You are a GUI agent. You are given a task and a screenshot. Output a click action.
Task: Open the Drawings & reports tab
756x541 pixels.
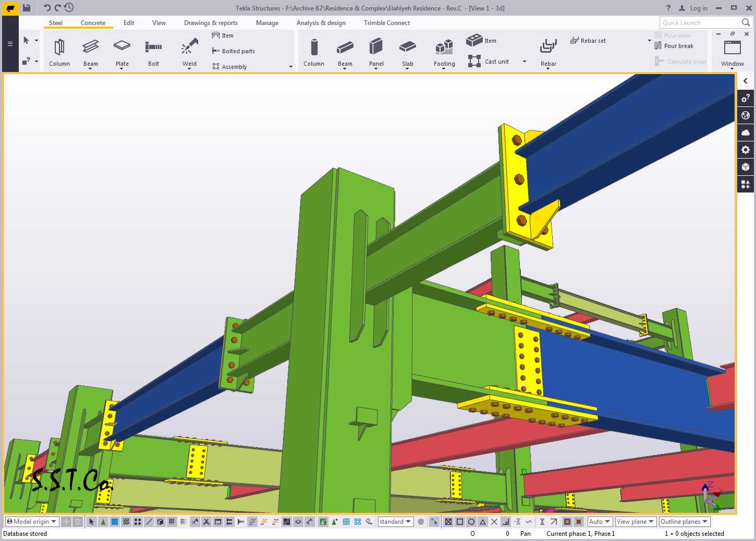pyautogui.click(x=211, y=23)
